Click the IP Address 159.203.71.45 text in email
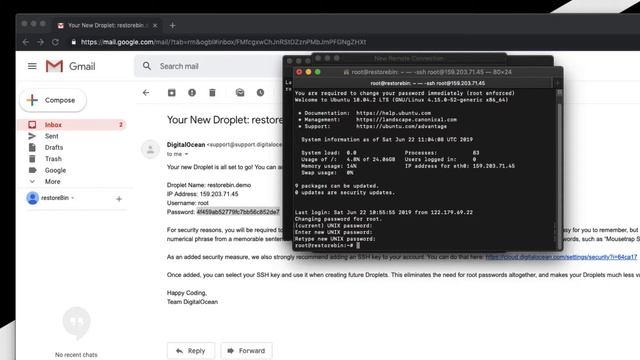The image size is (640, 360). (202, 194)
